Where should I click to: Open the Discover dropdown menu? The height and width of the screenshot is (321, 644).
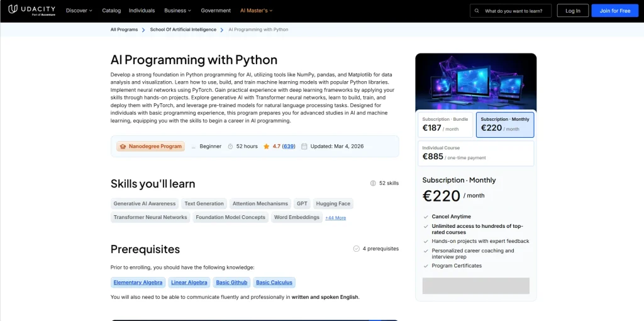coord(79,11)
